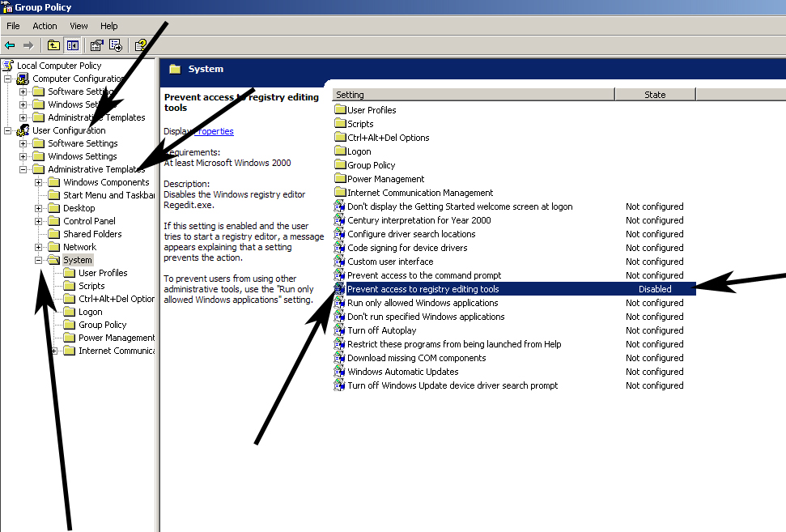Collapse the System tree node

tap(39, 260)
